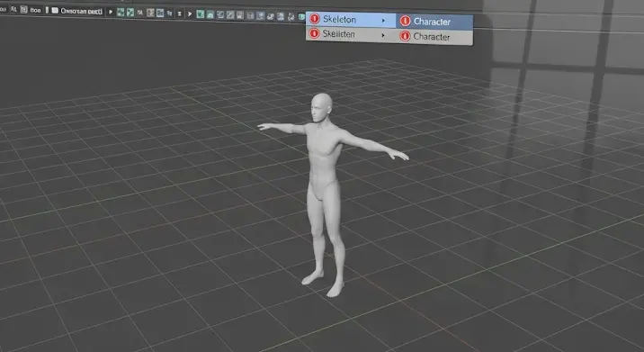Click green round icon left of Skeleton menu
Viewport: 644px width, 352px height.
coord(301,17)
